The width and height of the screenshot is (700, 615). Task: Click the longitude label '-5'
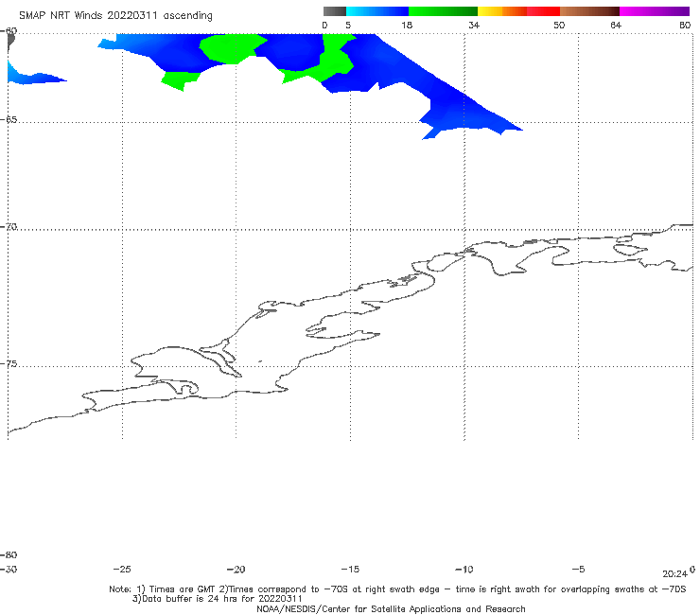point(578,570)
